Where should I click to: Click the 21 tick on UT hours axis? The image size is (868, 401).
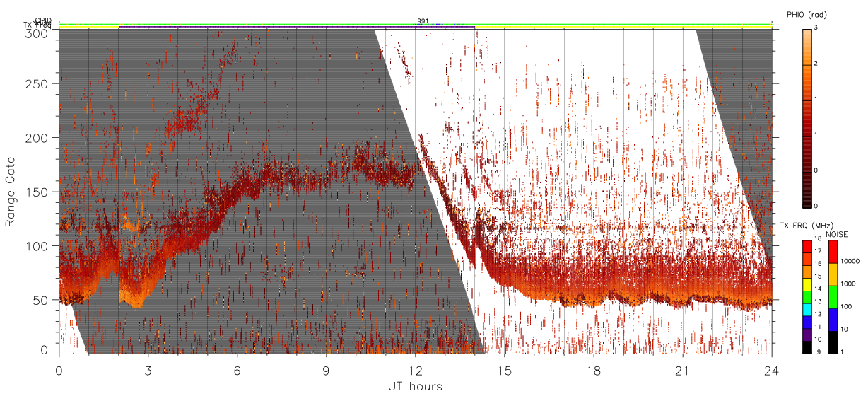[683, 370]
